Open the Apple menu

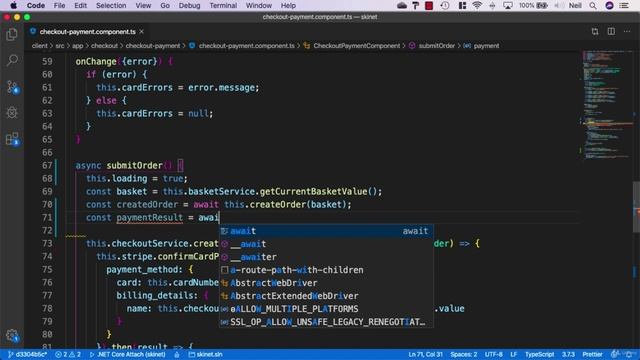13,5
